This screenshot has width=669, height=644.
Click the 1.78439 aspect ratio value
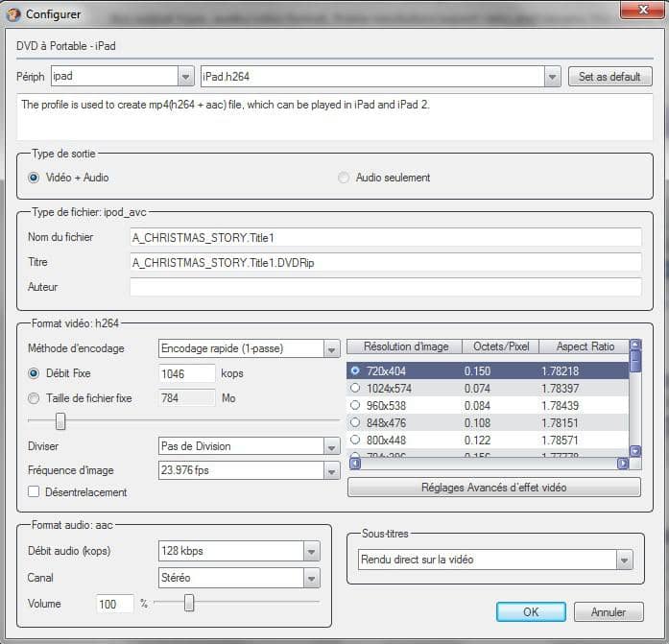tap(561, 406)
